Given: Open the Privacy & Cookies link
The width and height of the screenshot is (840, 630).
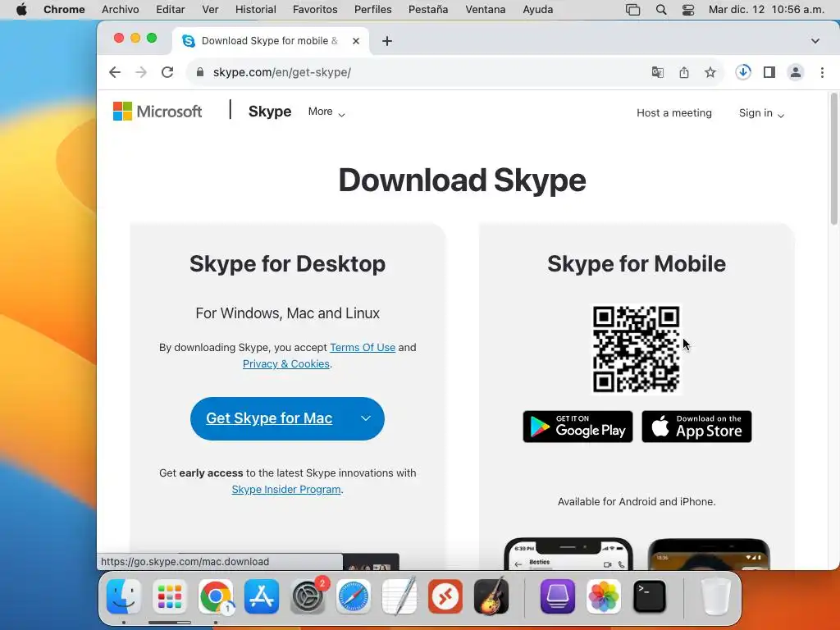Looking at the screenshot, I should 286,363.
